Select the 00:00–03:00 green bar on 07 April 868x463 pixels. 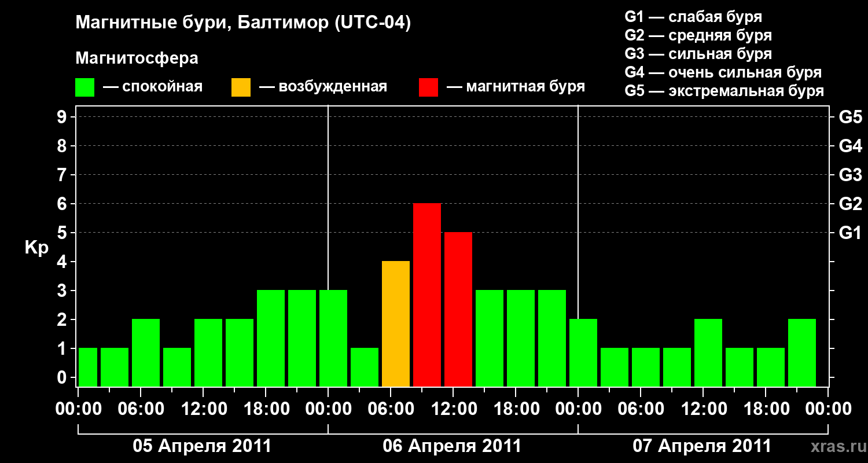pos(583,353)
